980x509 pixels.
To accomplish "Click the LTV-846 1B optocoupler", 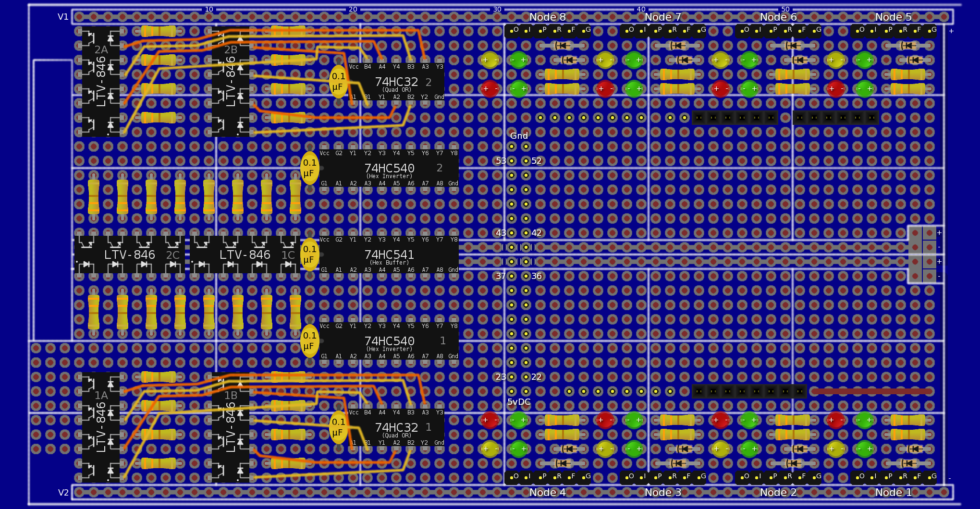I will pos(231,427).
